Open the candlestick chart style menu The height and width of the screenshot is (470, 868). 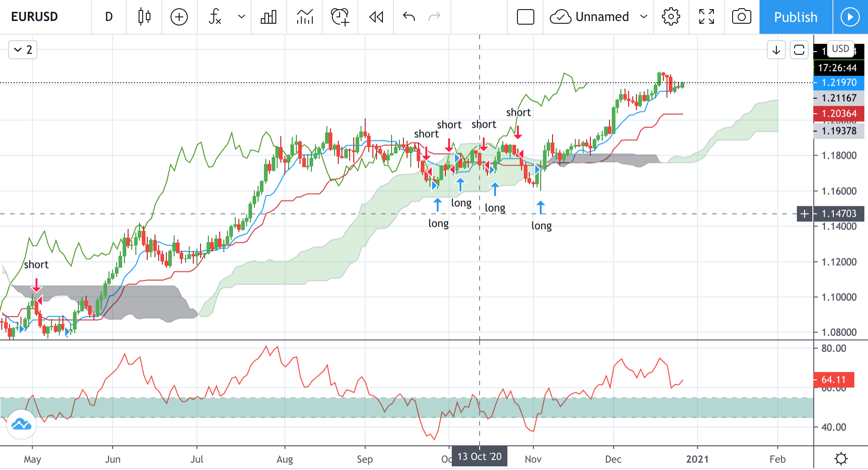[144, 17]
